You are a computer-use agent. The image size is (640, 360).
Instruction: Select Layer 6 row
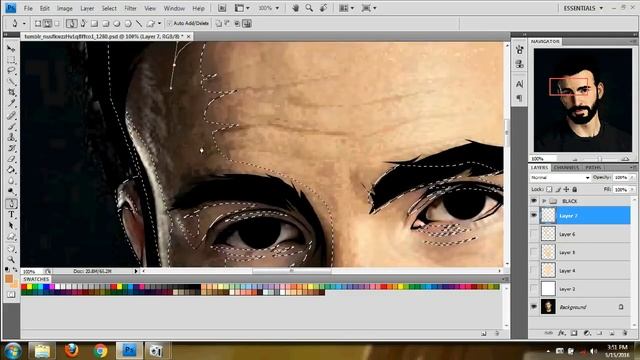tap(585, 234)
